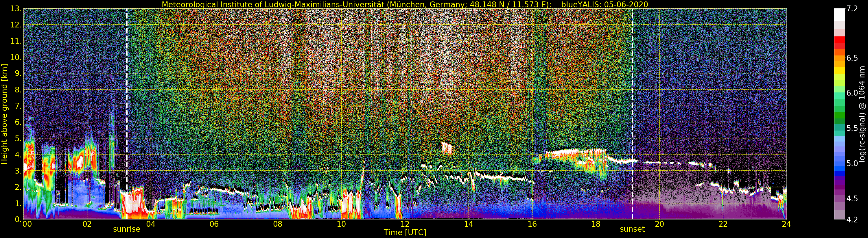
Task: Click the height axis tick '3.'
Action: (18, 171)
